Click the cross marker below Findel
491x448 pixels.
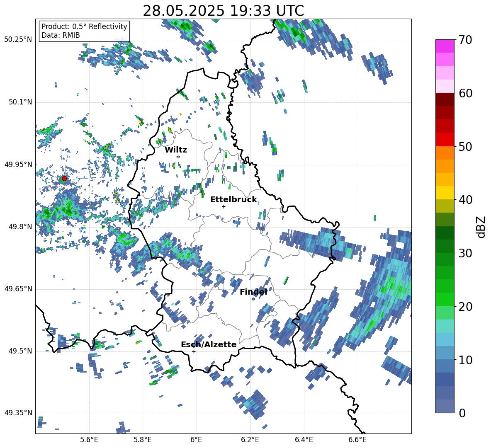(253, 299)
